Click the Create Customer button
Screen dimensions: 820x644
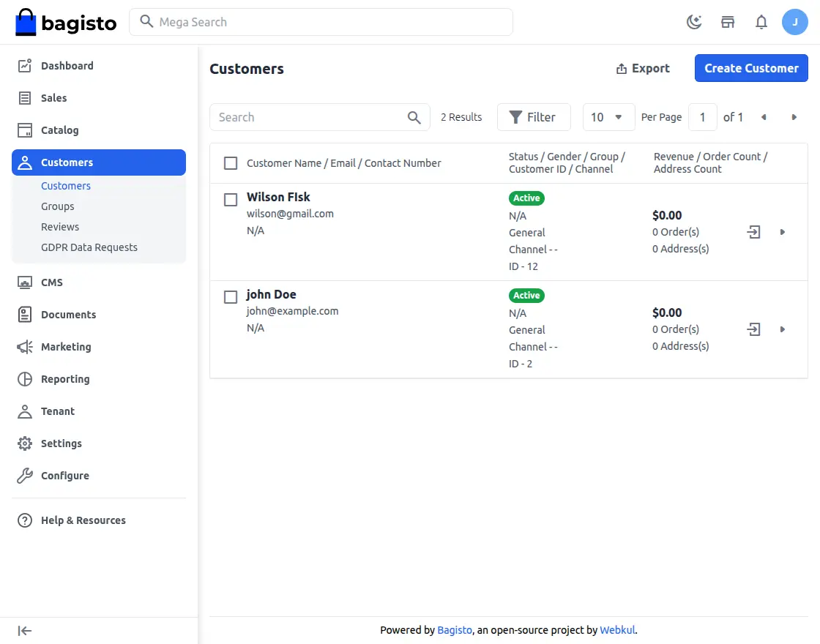click(751, 68)
